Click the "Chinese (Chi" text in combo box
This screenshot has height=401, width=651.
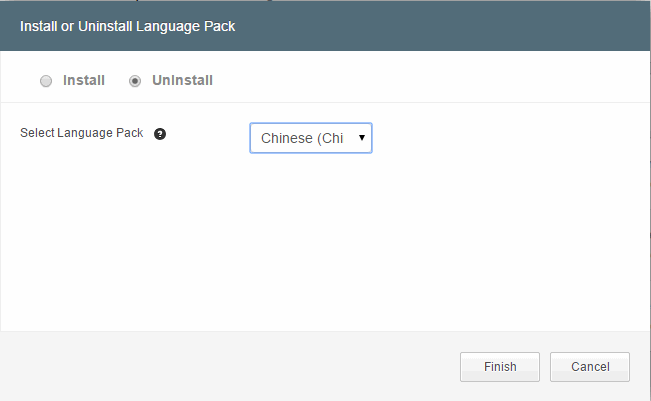point(301,138)
